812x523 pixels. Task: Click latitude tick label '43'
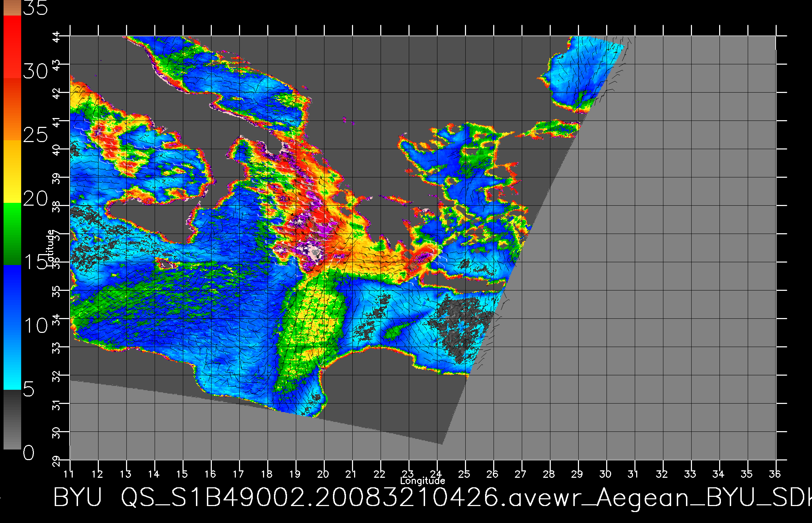(x=56, y=65)
